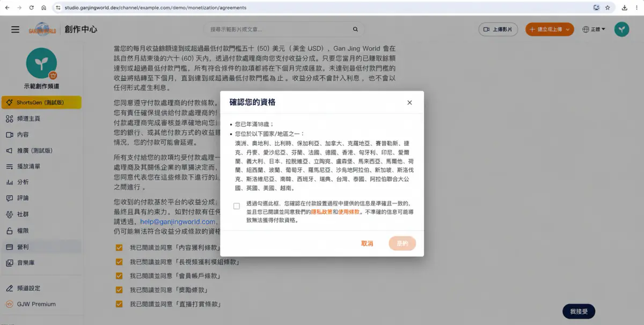Click the confirm button beside 取消
The height and width of the screenshot is (325, 644).
coord(402,243)
